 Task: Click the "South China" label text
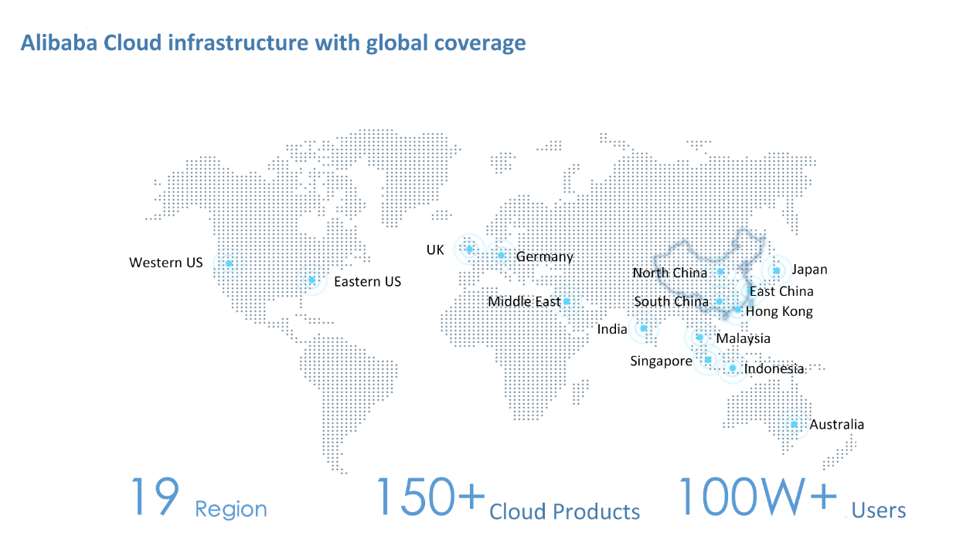point(670,301)
